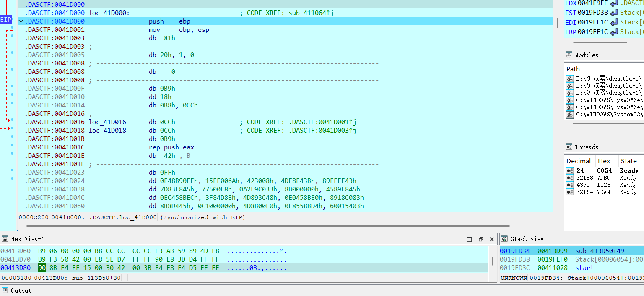Click the EDX register value 0041E9FF
This screenshot has width=644, height=296.
[593, 3]
